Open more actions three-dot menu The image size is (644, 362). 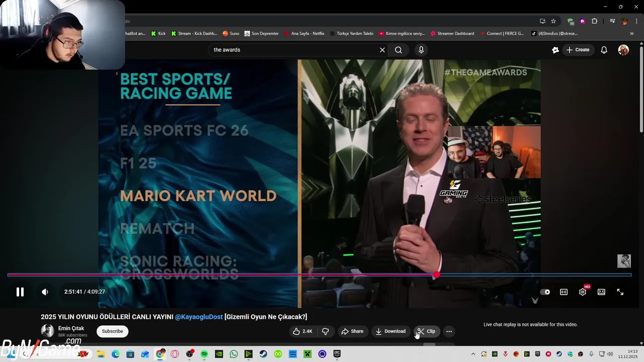(x=449, y=331)
